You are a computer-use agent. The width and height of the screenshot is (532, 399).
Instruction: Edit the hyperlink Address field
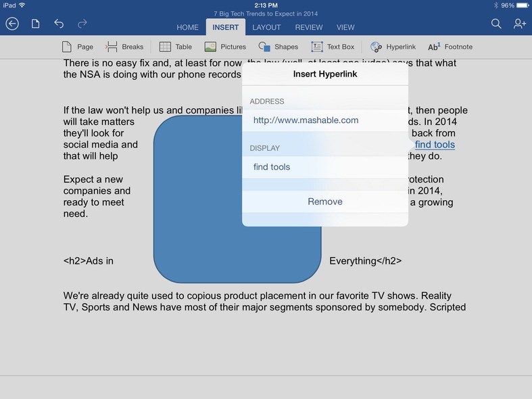(x=324, y=120)
